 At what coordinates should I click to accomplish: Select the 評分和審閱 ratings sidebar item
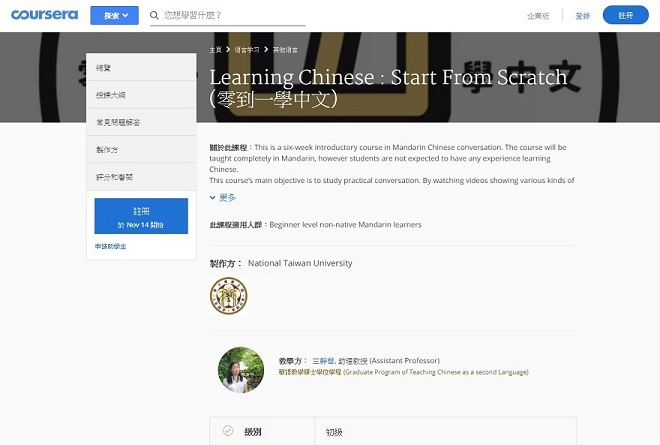[x=141, y=177]
